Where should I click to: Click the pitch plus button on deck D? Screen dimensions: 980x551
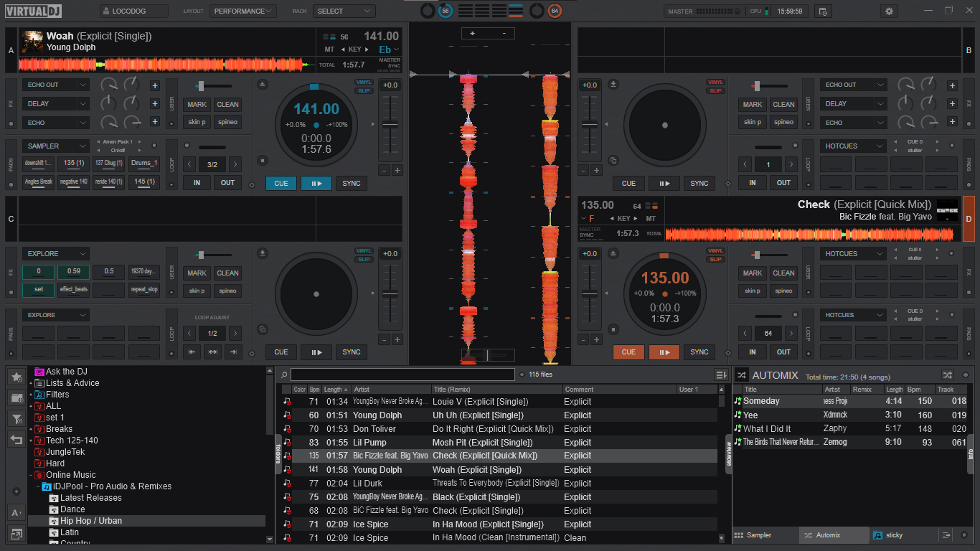tap(598, 339)
